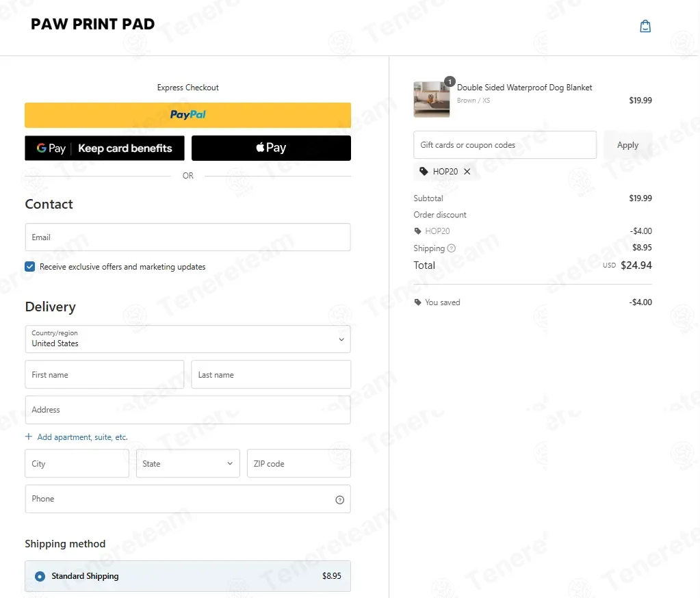This screenshot has height=598, width=700.
Task: Pay with the Google Pay button
Action: (x=105, y=148)
